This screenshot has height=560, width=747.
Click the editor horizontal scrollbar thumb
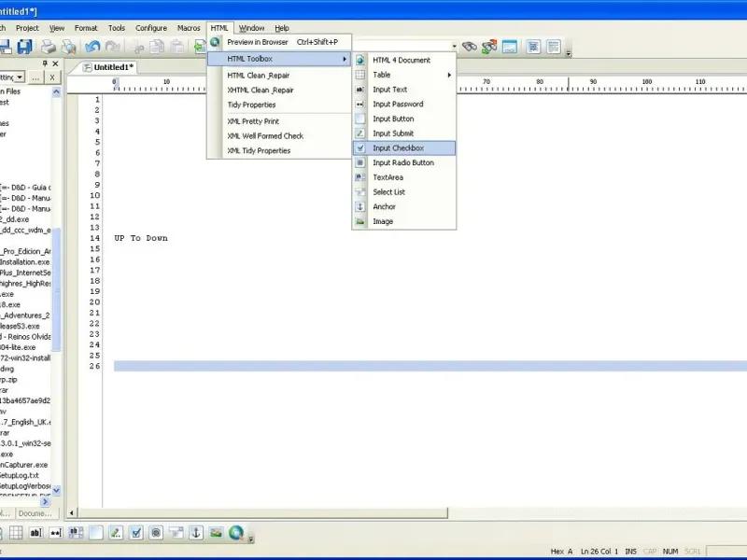pyautogui.click(x=263, y=512)
